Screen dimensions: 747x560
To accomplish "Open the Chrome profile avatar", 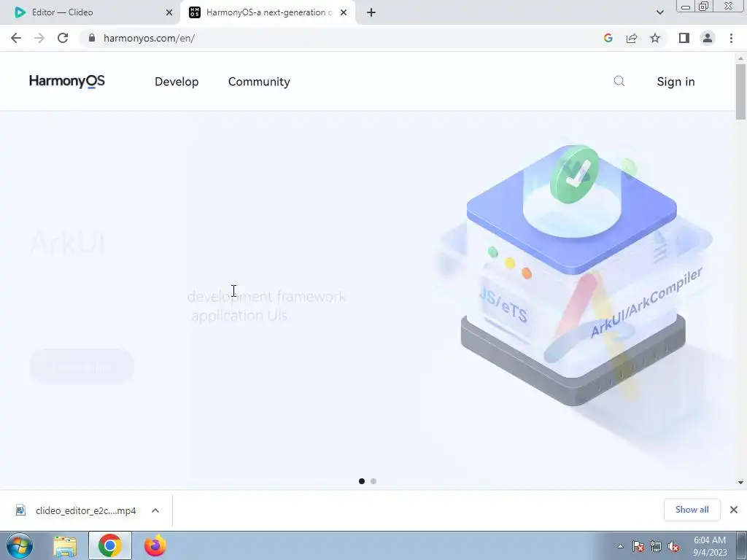I will point(708,38).
